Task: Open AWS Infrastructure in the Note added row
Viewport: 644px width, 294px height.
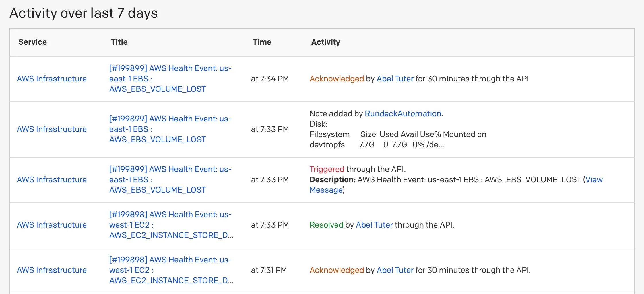Action: [52, 129]
